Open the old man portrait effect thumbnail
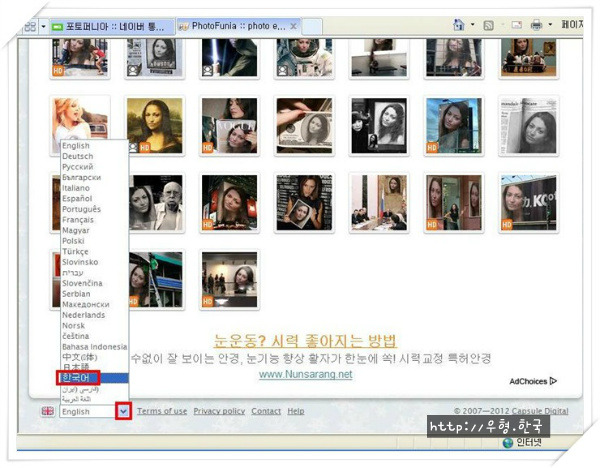The image size is (600, 468). pyautogui.click(x=156, y=203)
